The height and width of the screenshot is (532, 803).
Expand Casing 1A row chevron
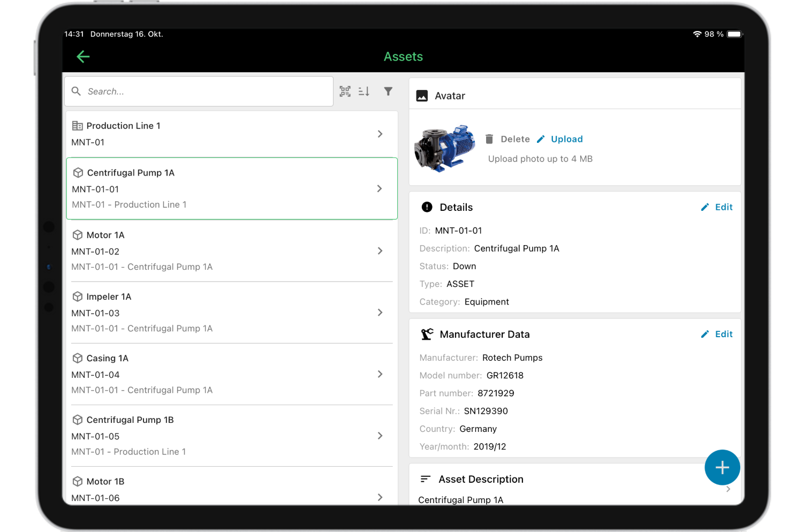(x=380, y=374)
